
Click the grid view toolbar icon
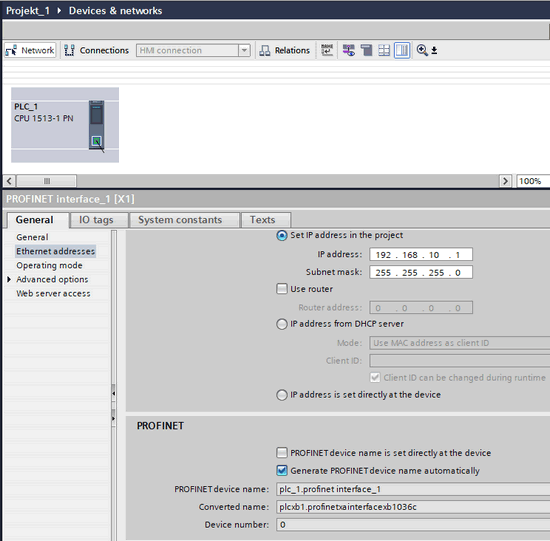[x=384, y=50]
